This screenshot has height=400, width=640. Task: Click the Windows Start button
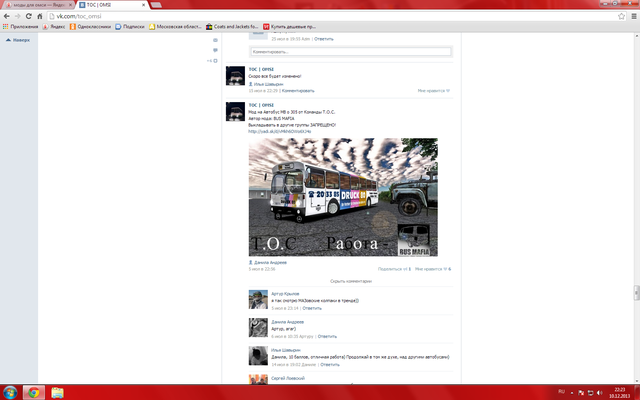[10, 392]
